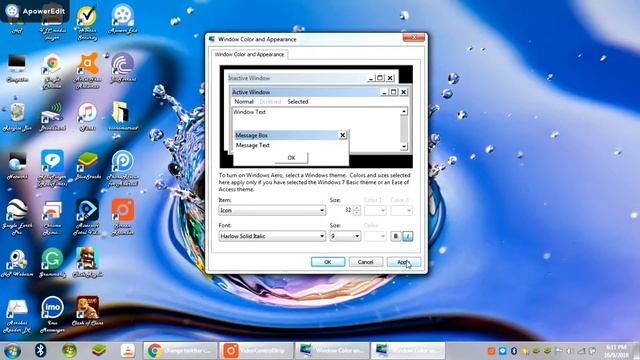Toggle the Bold font style button
Screen dimensions: 640x360
click(396, 236)
